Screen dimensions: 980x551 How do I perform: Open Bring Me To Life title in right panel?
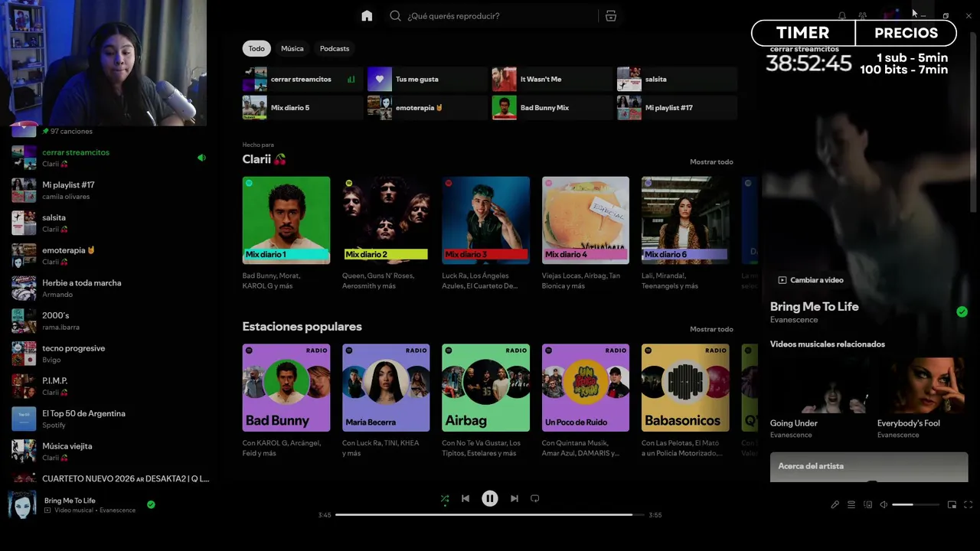coord(814,306)
